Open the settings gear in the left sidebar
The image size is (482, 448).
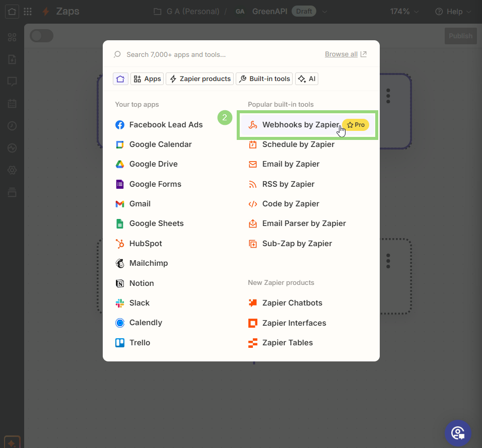coord(12,170)
